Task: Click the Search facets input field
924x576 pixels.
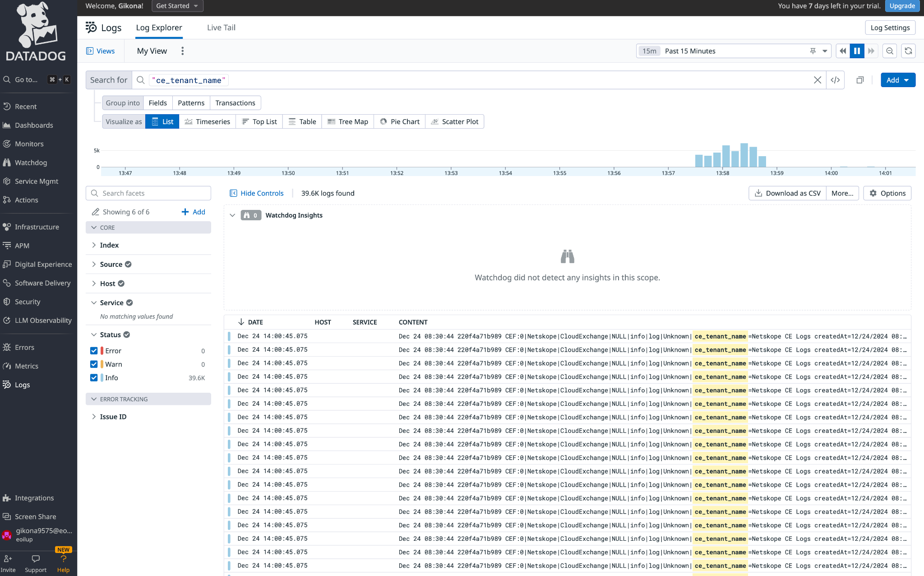Action: [x=148, y=193]
